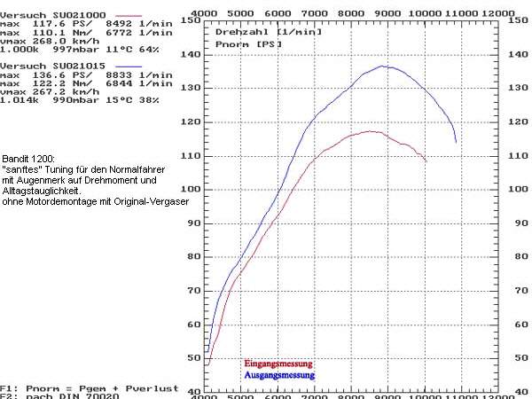The height and width of the screenshot is (399, 532).
Task: Select the blue Ausgangsmessung legend label
Action: coord(278,375)
